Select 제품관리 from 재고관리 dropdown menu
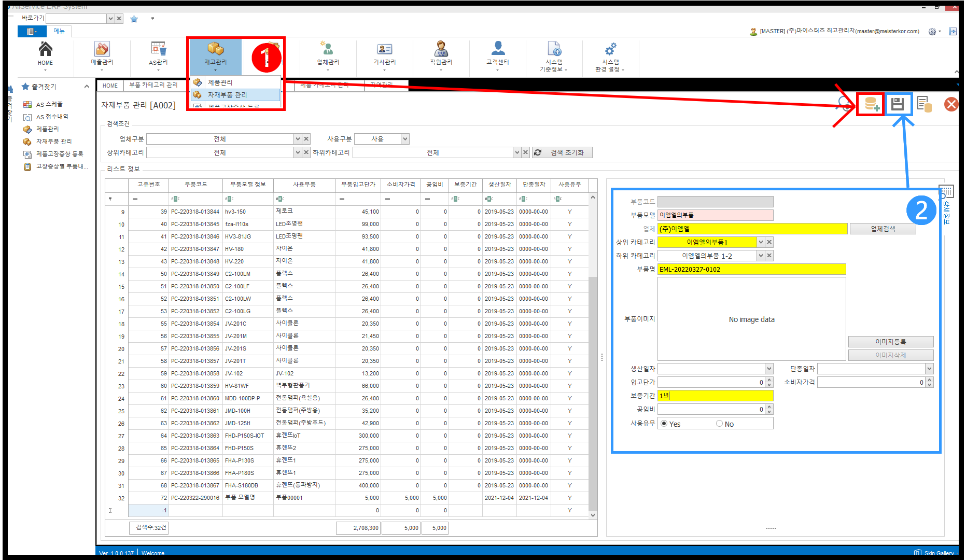The height and width of the screenshot is (560, 966). 235,82
